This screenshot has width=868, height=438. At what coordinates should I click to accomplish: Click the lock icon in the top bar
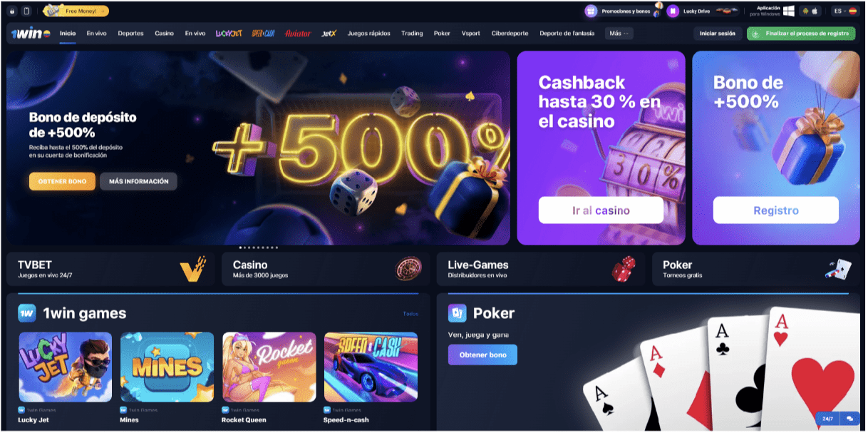[x=13, y=11]
